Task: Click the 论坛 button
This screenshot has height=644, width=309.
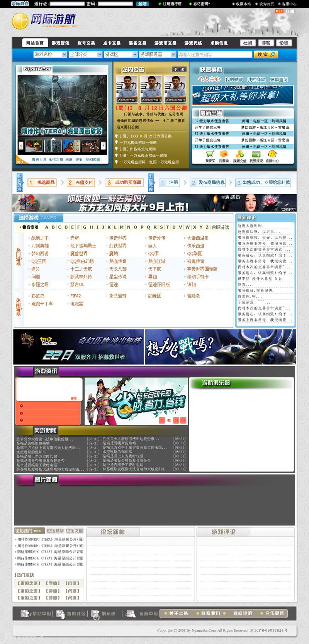Action: point(284,43)
